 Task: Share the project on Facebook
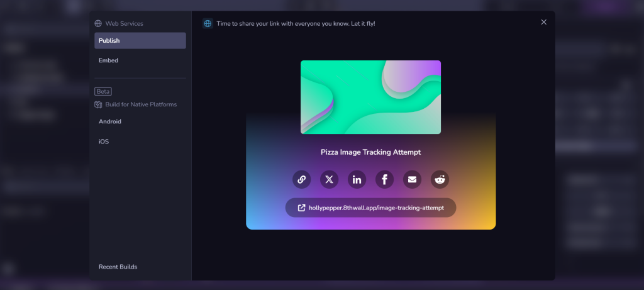coord(384,179)
